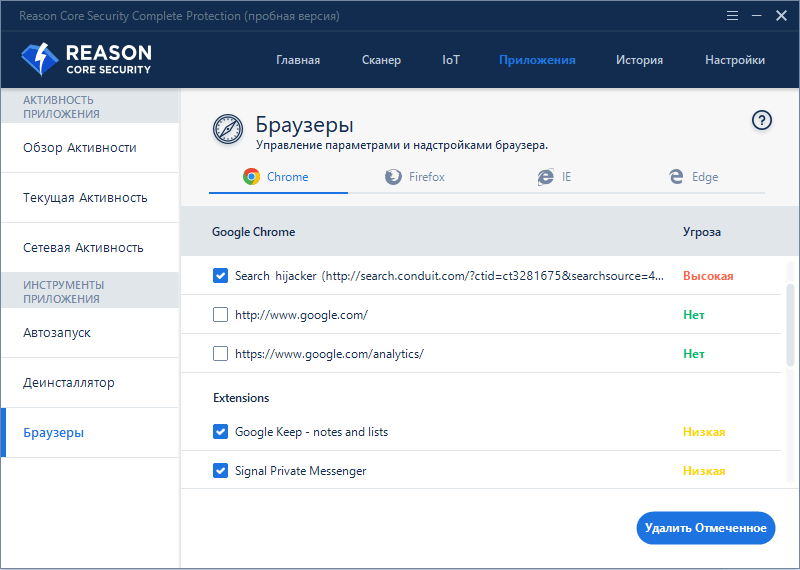Click the Search hijacker conduit URL text
The width and height of the screenshot is (800, 570).
click(x=449, y=276)
